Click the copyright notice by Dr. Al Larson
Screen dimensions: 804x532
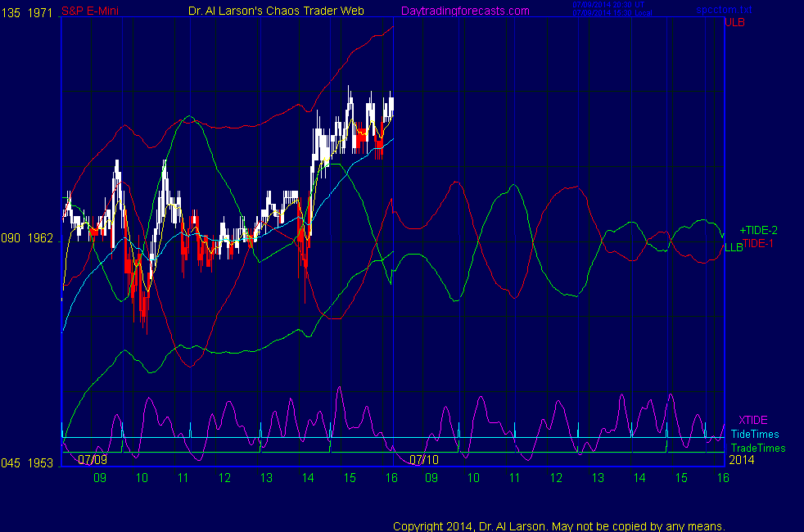click(559, 526)
